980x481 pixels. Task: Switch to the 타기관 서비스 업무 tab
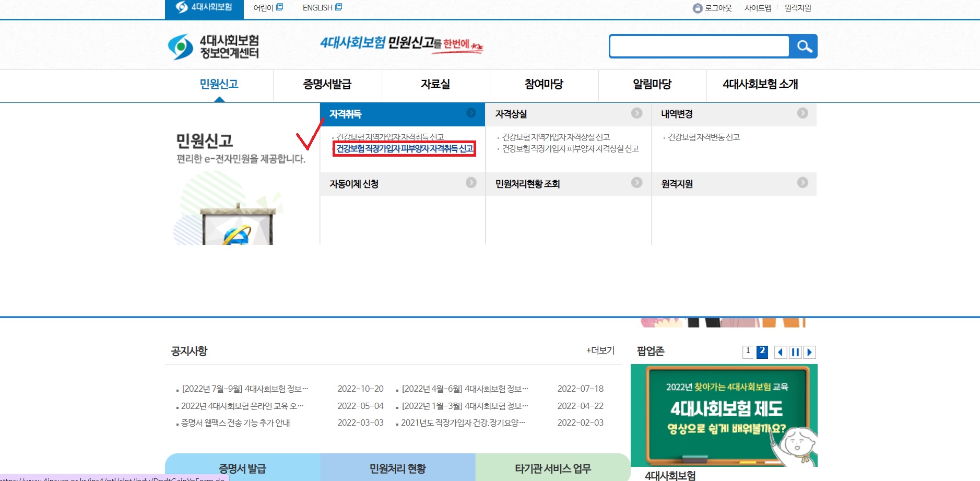[x=552, y=468]
